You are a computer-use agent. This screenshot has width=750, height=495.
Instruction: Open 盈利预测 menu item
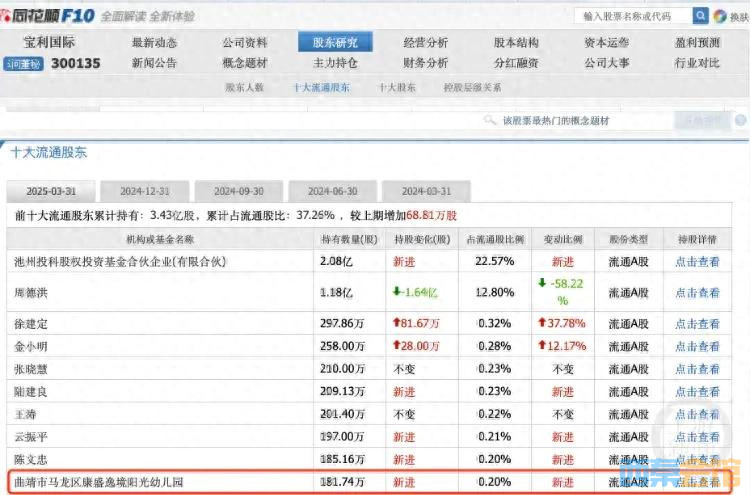coord(697,43)
